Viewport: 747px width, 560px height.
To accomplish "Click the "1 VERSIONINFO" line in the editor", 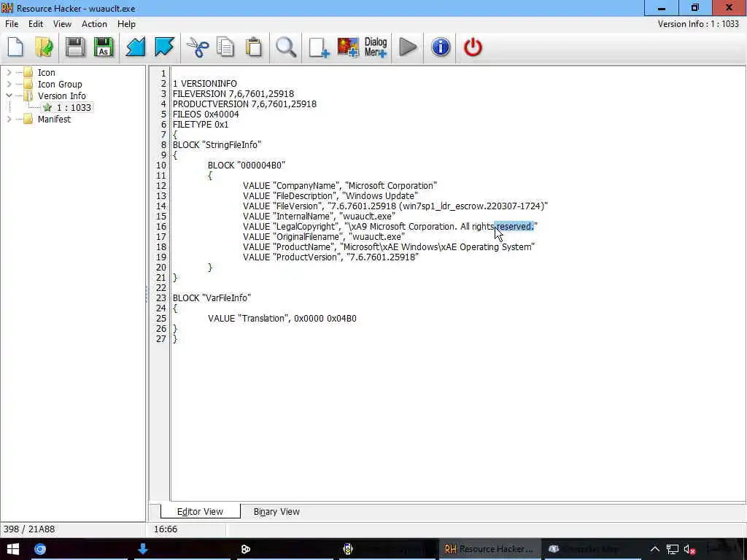I will pyautogui.click(x=204, y=84).
